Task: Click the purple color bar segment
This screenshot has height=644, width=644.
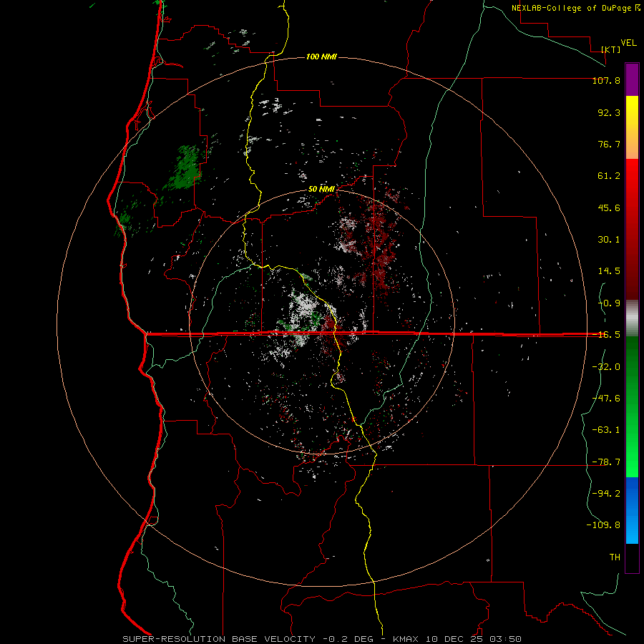Action: pos(632,79)
